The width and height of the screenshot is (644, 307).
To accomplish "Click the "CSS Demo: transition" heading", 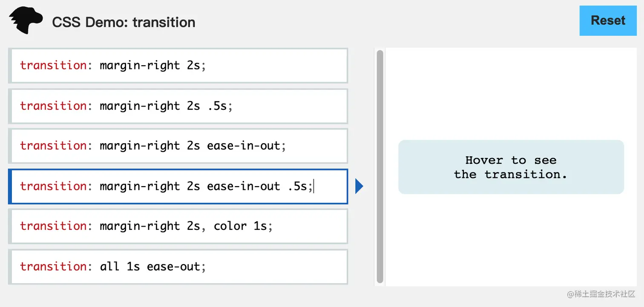I will coord(124,22).
